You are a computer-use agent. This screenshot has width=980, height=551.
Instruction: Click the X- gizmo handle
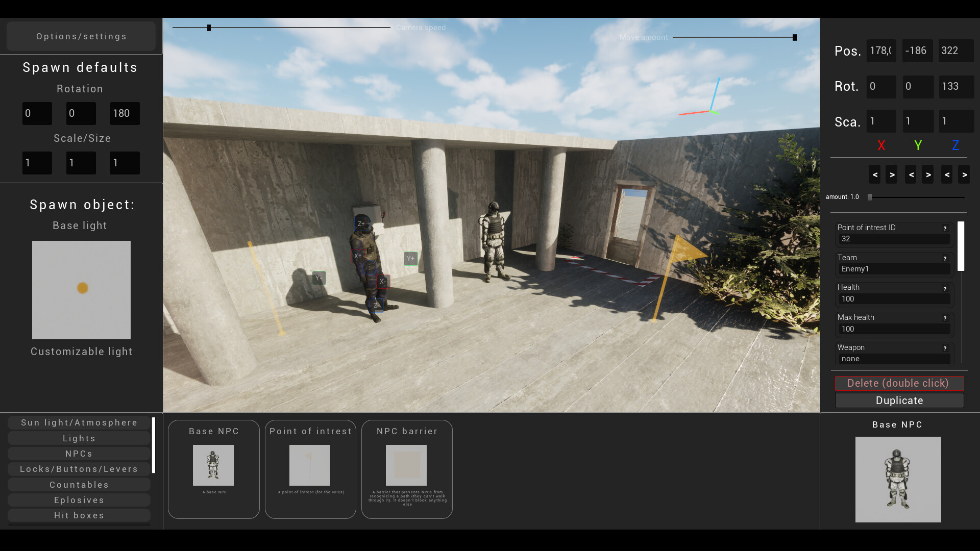[x=383, y=281]
